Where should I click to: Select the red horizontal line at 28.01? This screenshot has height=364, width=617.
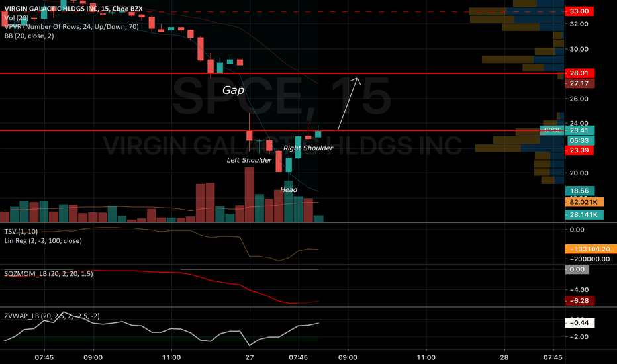283,73
